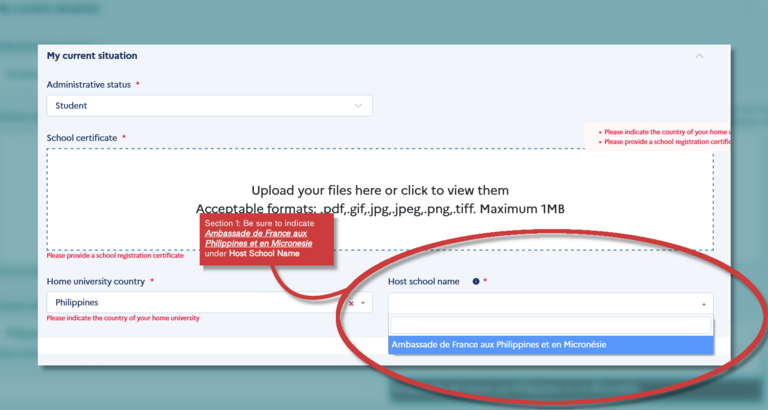
Task: Open the Administrative status dropdown showing Student
Action: 209,106
